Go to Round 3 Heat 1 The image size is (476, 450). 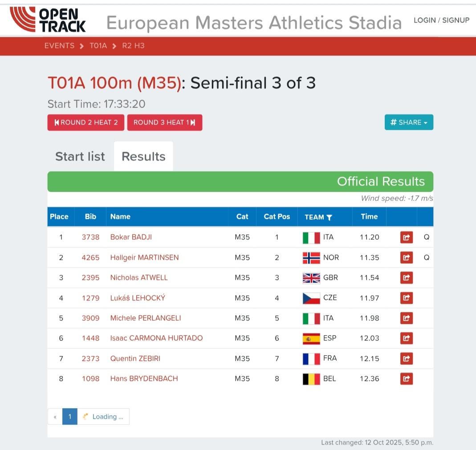pyautogui.click(x=165, y=122)
